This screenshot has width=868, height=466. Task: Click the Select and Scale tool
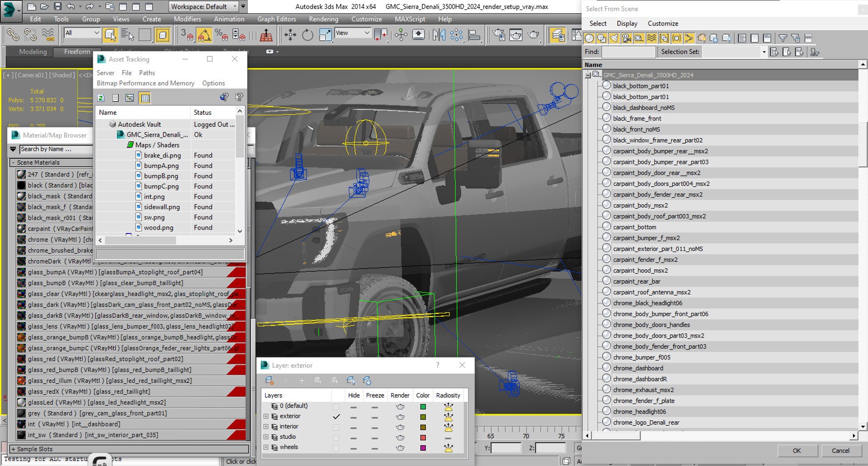point(325,35)
